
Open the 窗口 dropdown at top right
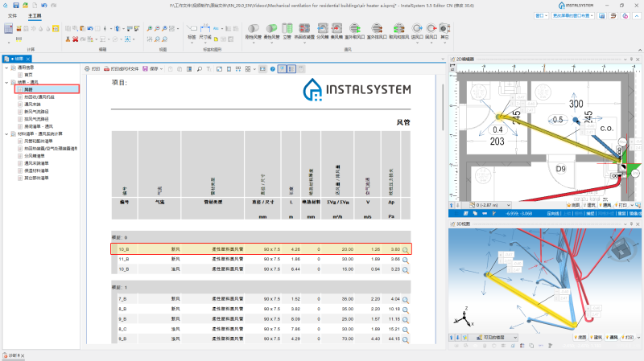[541, 15]
